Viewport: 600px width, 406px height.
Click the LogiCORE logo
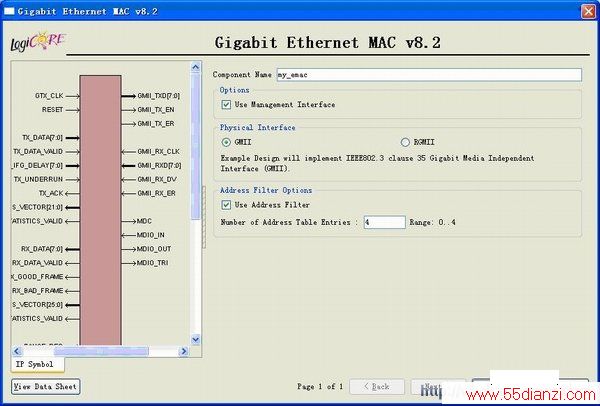point(38,41)
